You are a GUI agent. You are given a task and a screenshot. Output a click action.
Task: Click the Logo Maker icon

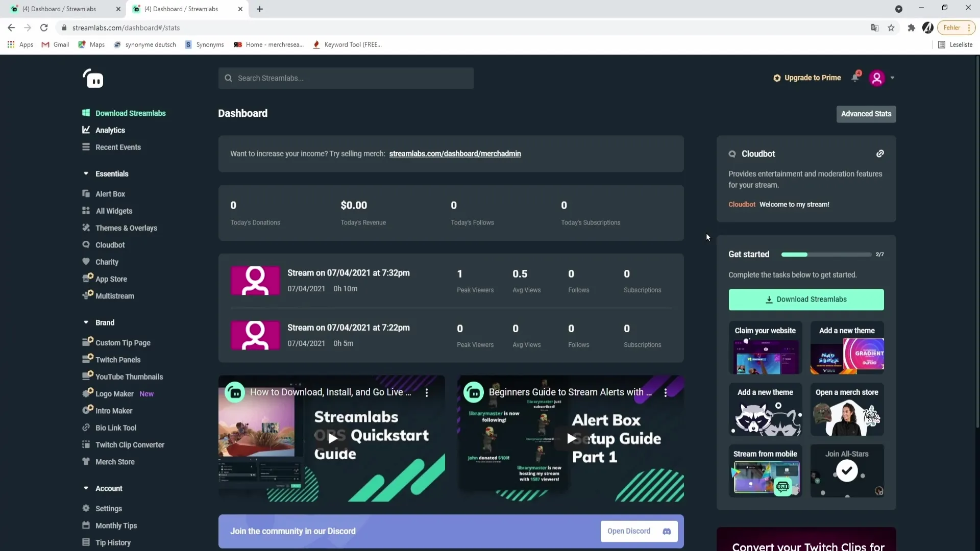(88, 393)
